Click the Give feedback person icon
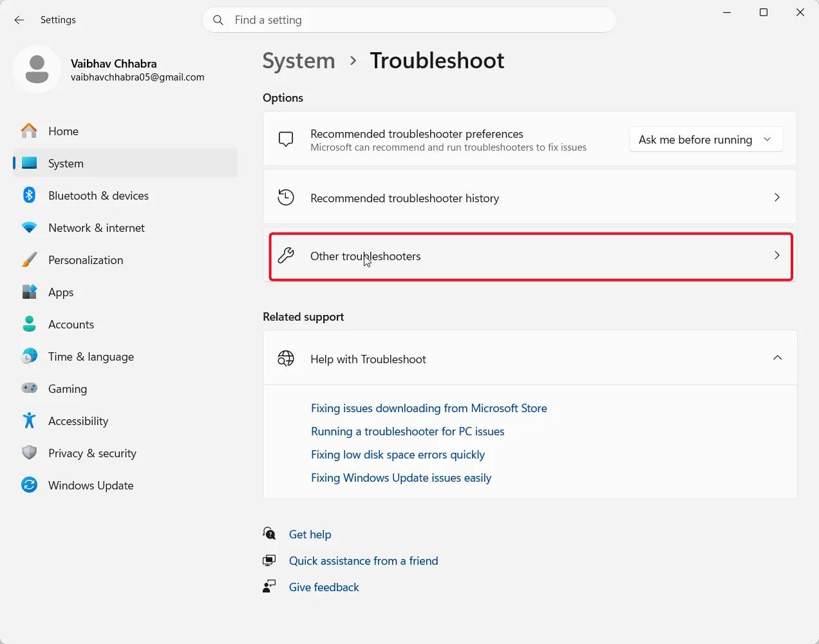819x644 pixels. point(269,587)
